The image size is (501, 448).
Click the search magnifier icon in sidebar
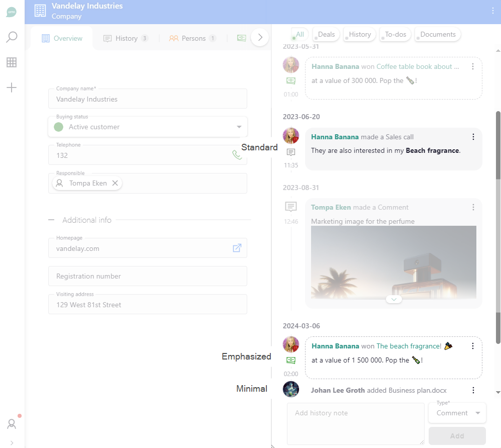[12, 37]
